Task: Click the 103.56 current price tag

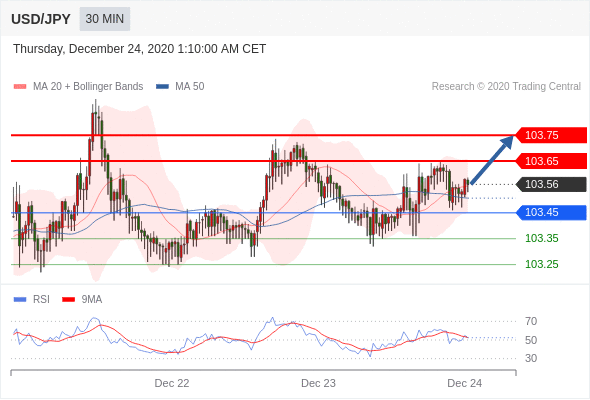Action: 551,184
